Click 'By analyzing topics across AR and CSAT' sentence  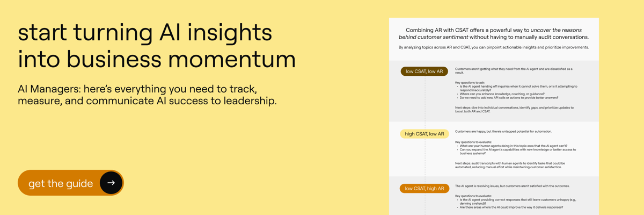point(494,47)
